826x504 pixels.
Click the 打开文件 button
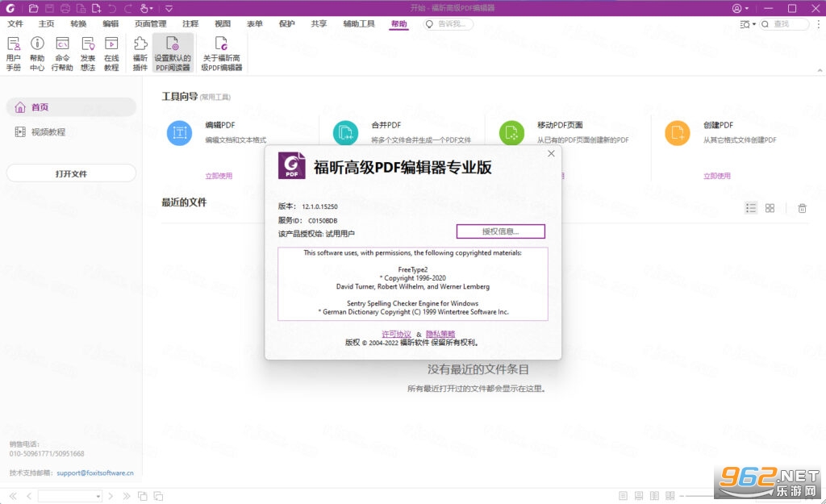pyautogui.click(x=71, y=173)
